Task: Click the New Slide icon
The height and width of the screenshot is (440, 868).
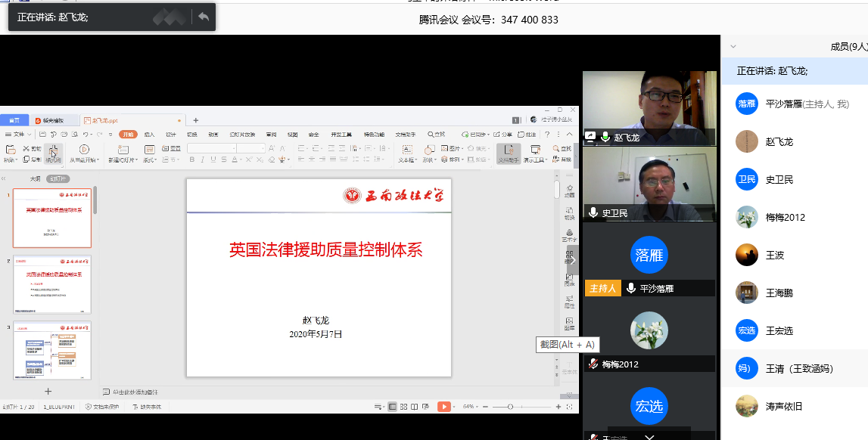Action: pos(123,149)
